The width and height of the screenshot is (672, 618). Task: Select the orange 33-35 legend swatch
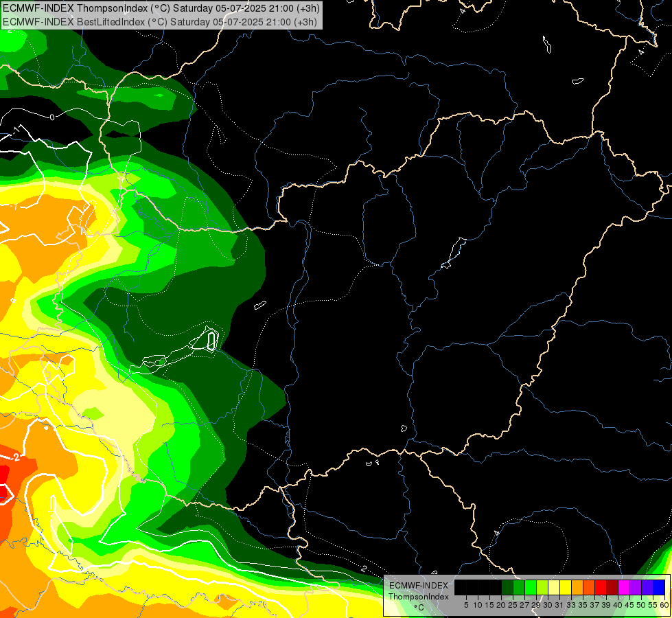point(577,587)
